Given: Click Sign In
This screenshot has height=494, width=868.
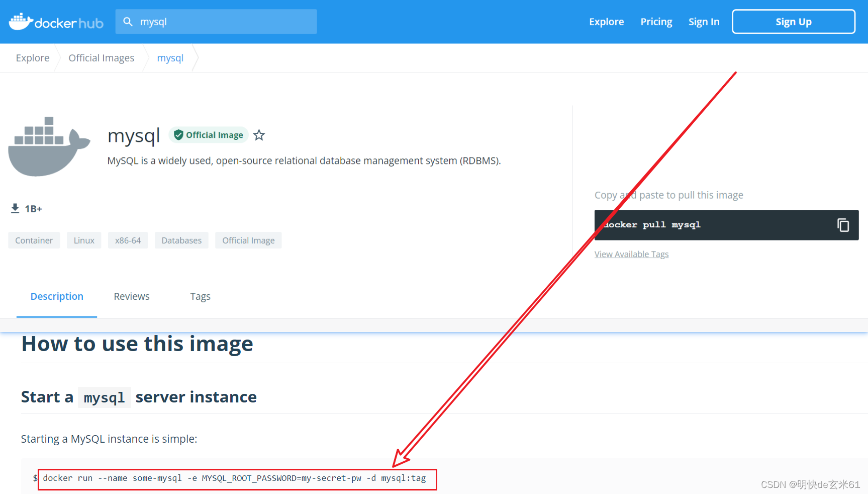Looking at the screenshot, I should click(x=704, y=22).
